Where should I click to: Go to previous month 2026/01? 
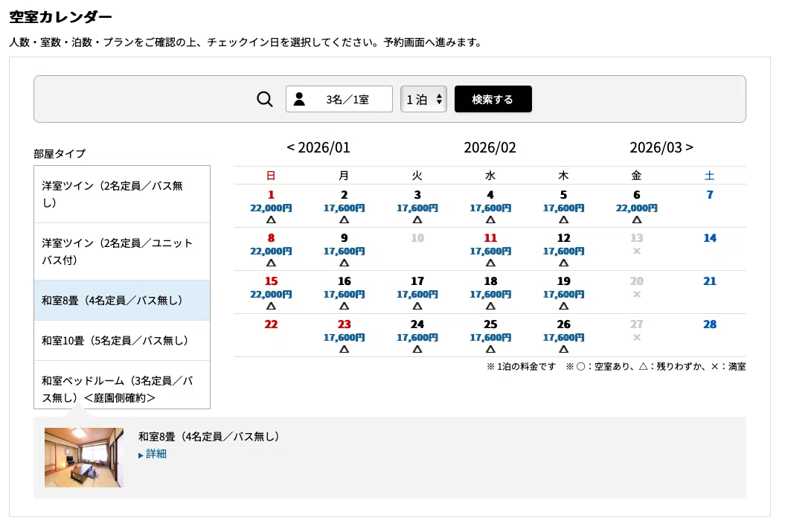tap(318, 147)
